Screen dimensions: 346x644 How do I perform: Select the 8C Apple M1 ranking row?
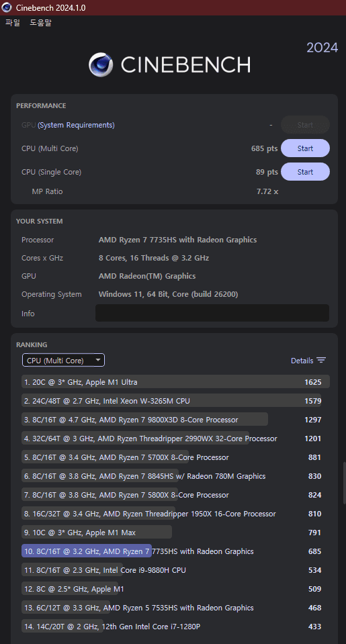click(x=175, y=589)
